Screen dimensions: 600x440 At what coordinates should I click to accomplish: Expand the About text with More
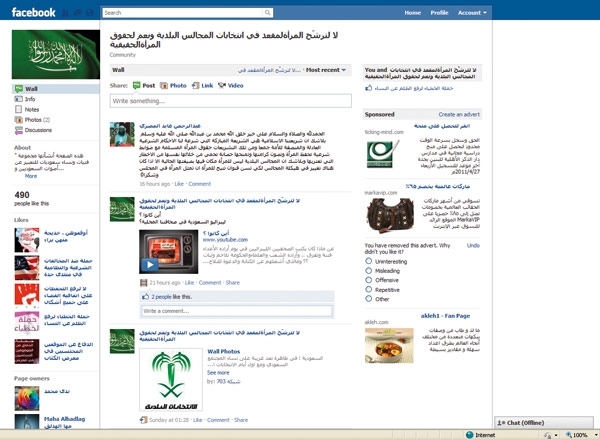pos(30,175)
